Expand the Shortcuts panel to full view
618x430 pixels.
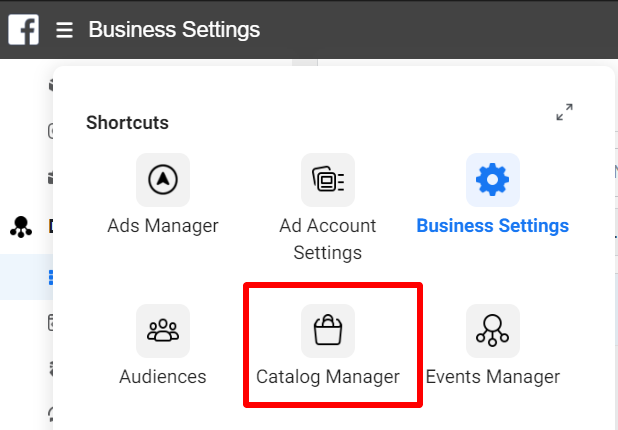564,112
